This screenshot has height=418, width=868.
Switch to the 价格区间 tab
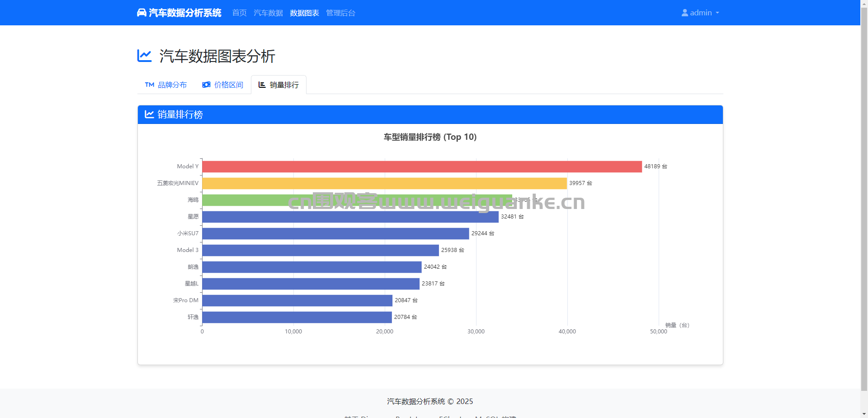tap(222, 85)
